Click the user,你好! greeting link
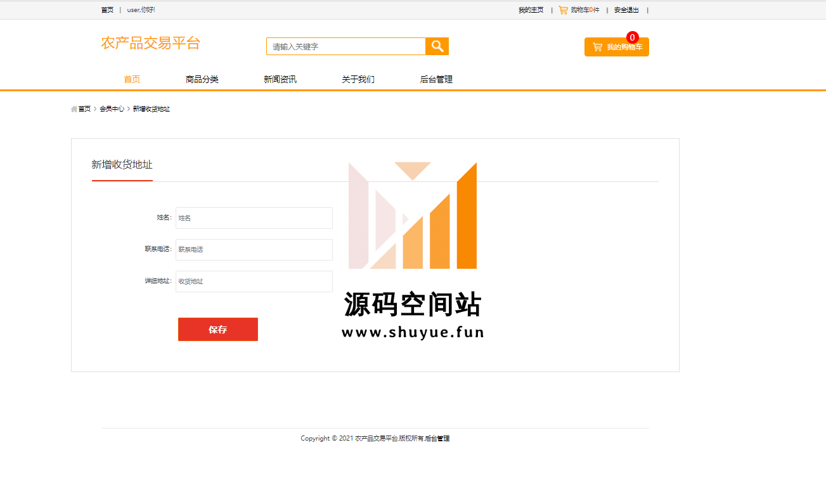This screenshot has height=504, width=826. 141,10
